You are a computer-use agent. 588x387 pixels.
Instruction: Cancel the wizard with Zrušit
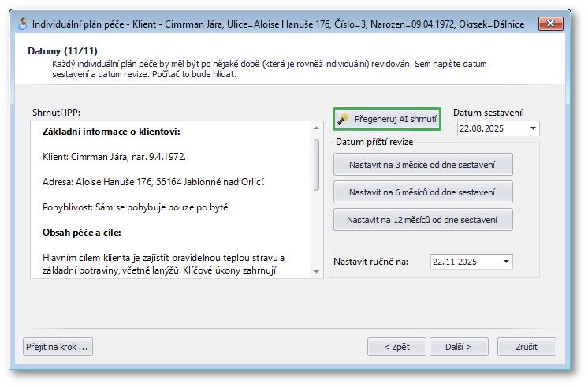click(527, 346)
